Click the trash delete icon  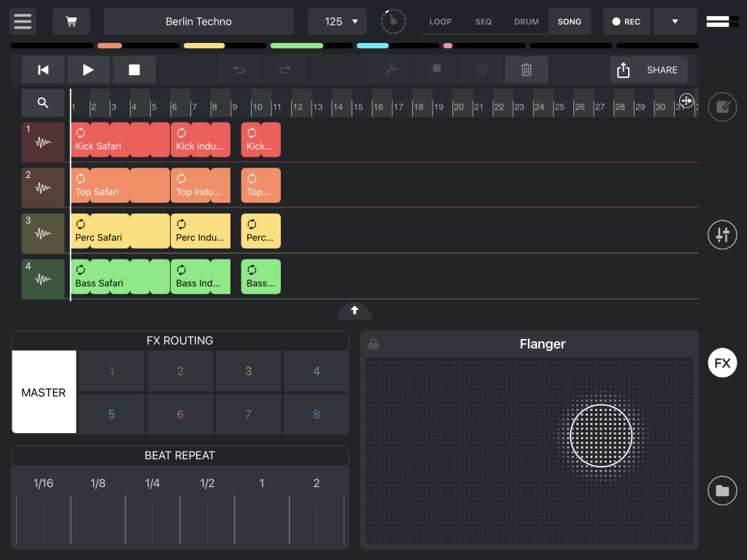click(526, 70)
